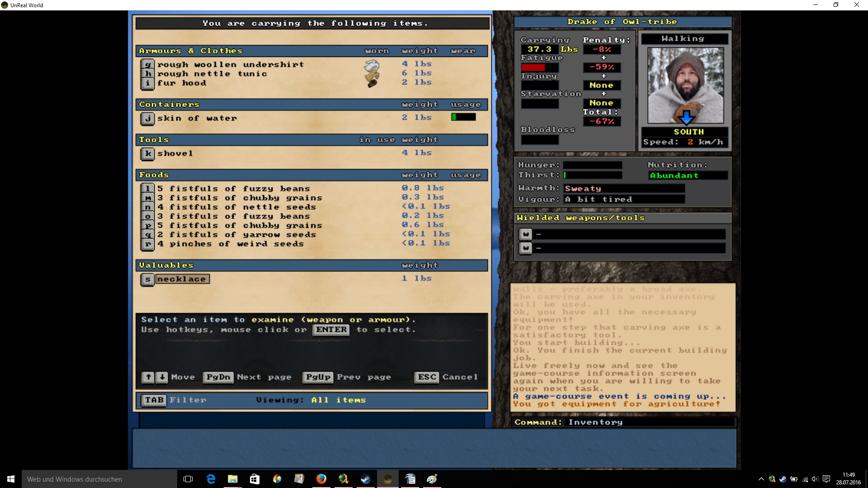Open Firefox from the taskbar
868x488 pixels.
coord(321,479)
